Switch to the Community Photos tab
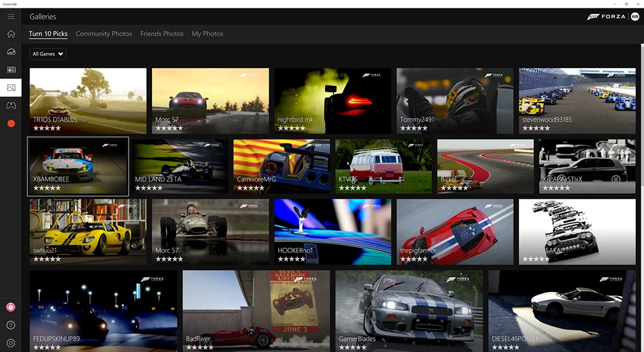The image size is (644, 352). point(104,33)
